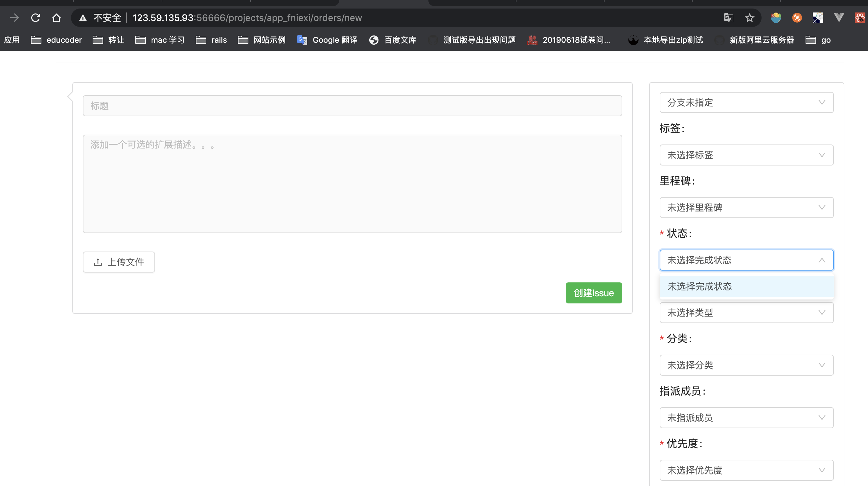Viewport: 868px width, 486px height.
Task: Focus the 标题 title input field
Action: pos(352,106)
